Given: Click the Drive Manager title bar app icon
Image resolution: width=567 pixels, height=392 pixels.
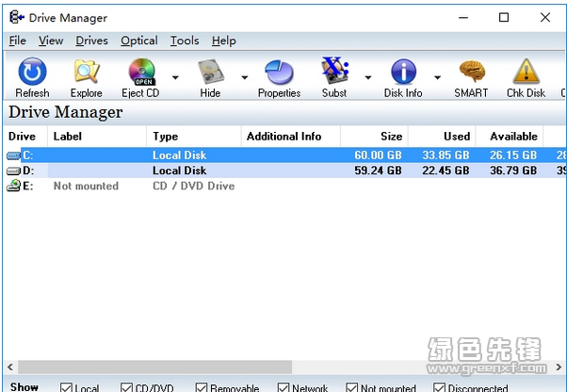Looking at the screenshot, I should [x=16, y=17].
